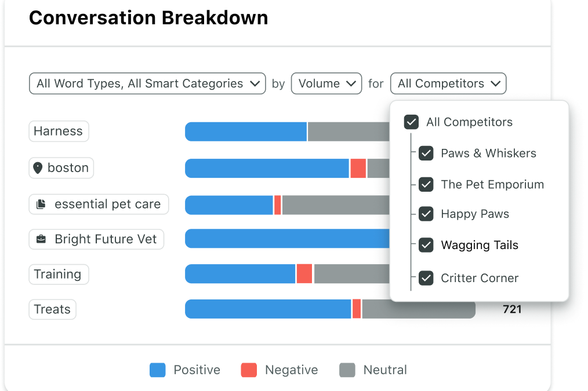Click the blue Positive legend swatch
The image size is (588, 391).
(158, 370)
